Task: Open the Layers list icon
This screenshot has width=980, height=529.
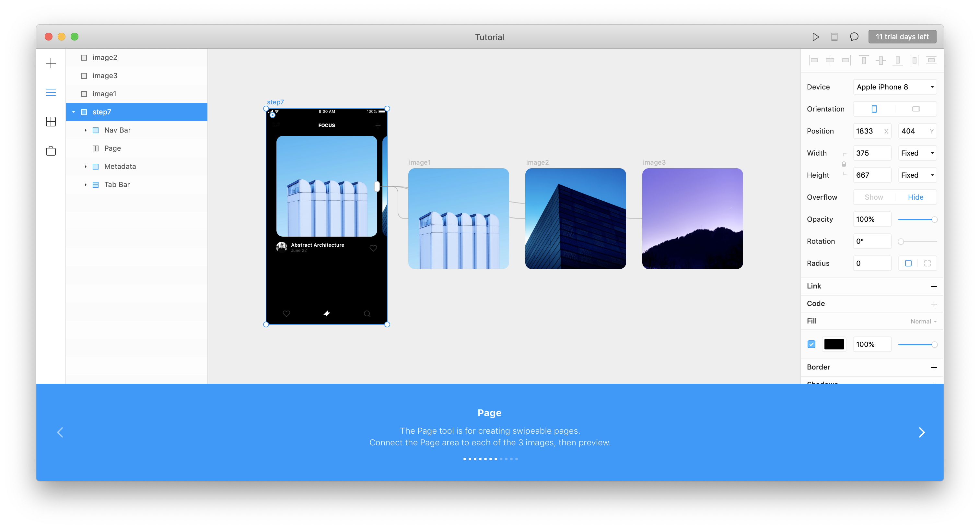Action: [x=51, y=92]
